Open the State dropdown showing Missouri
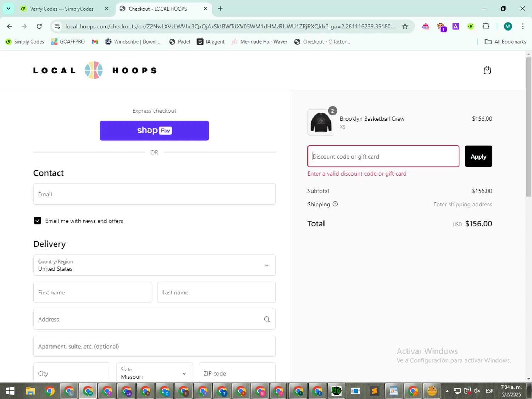Screen dimensions: 532x399 [x=154, y=373]
